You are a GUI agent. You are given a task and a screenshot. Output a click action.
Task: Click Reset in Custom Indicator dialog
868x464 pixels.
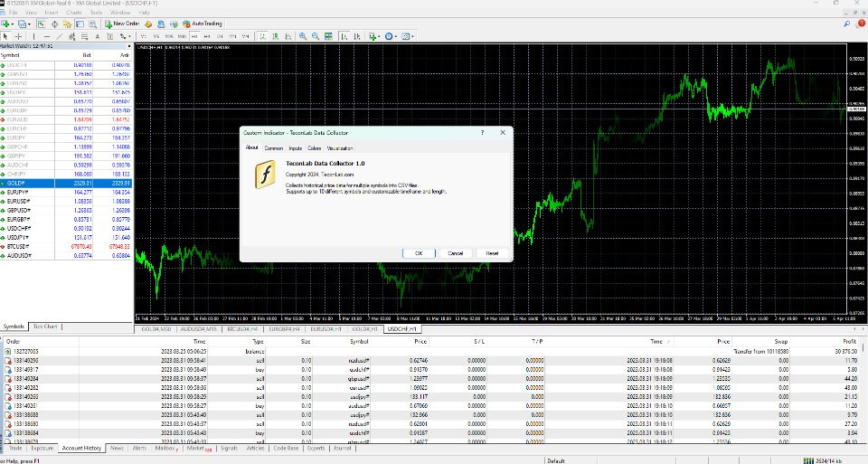coord(492,253)
